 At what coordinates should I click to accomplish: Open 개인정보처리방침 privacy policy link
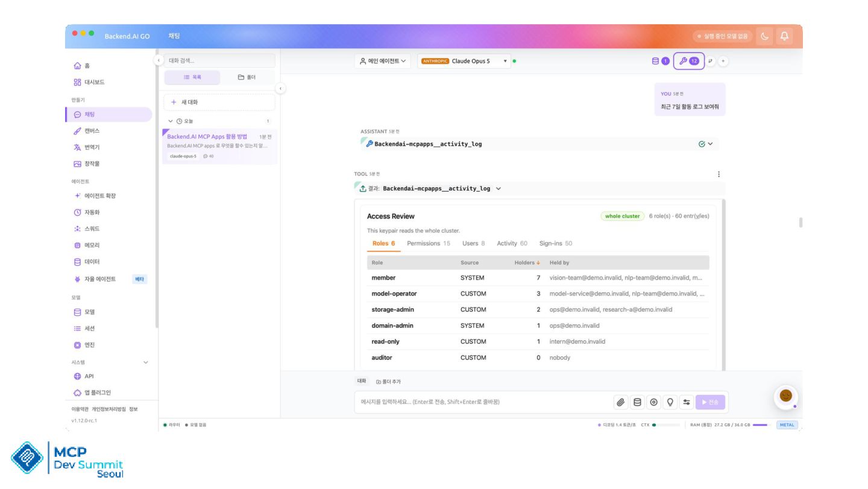108,409
